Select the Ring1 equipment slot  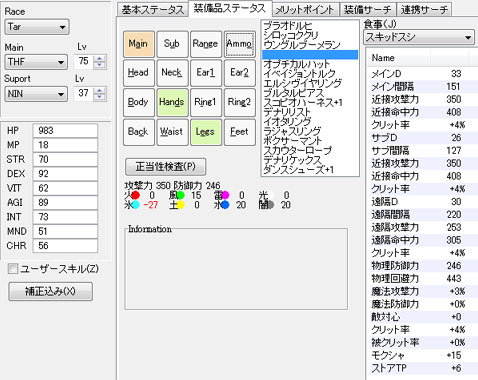coord(206,102)
